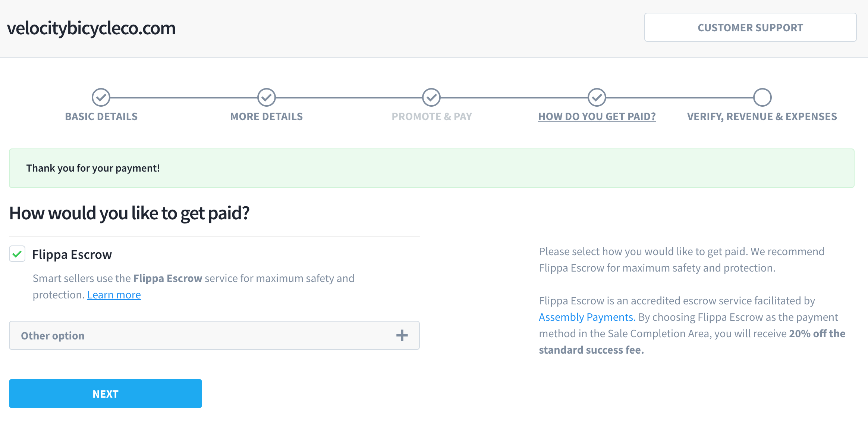Click the plus icon in Other option
Image resolution: width=868 pixels, height=426 pixels.
click(x=402, y=335)
